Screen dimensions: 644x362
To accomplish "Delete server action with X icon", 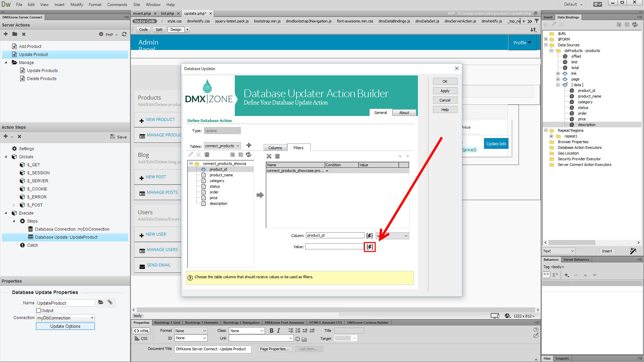I will 24,34.
